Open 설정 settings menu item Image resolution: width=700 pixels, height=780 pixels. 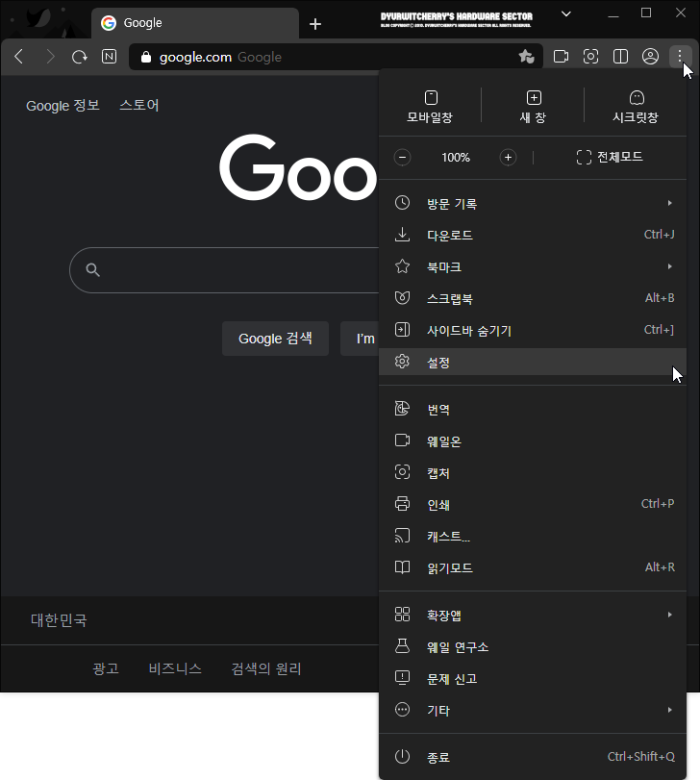click(x=533, y=362)
